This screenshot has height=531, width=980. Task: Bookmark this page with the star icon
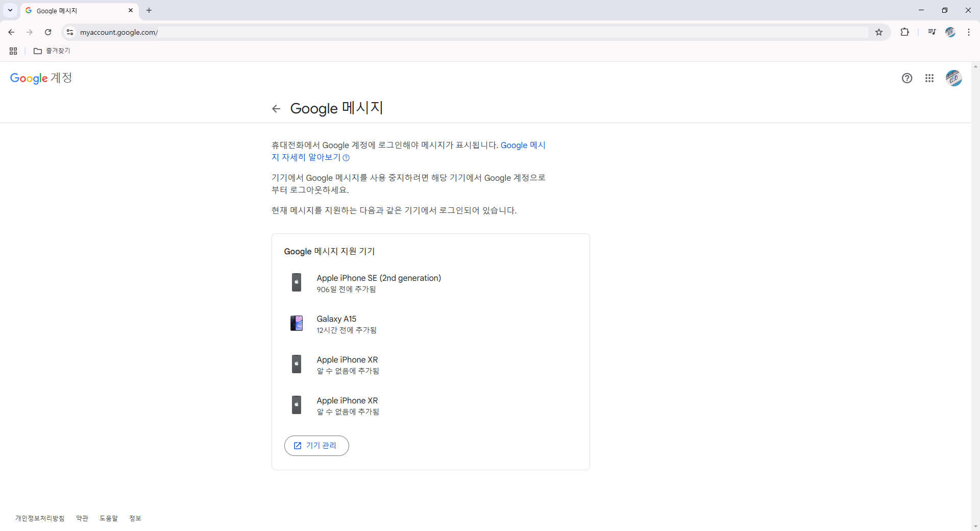pos(879,32)
